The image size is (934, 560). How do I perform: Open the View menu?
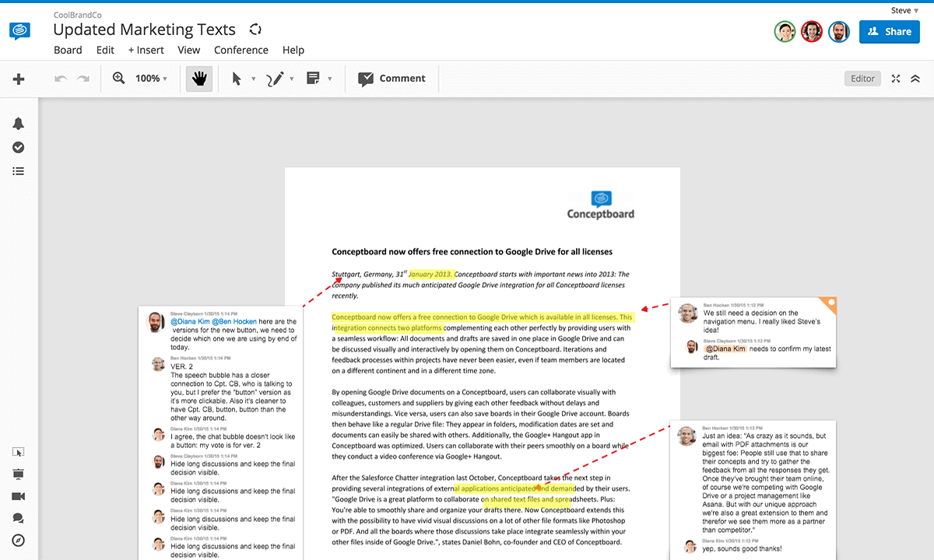click(189, 50)
